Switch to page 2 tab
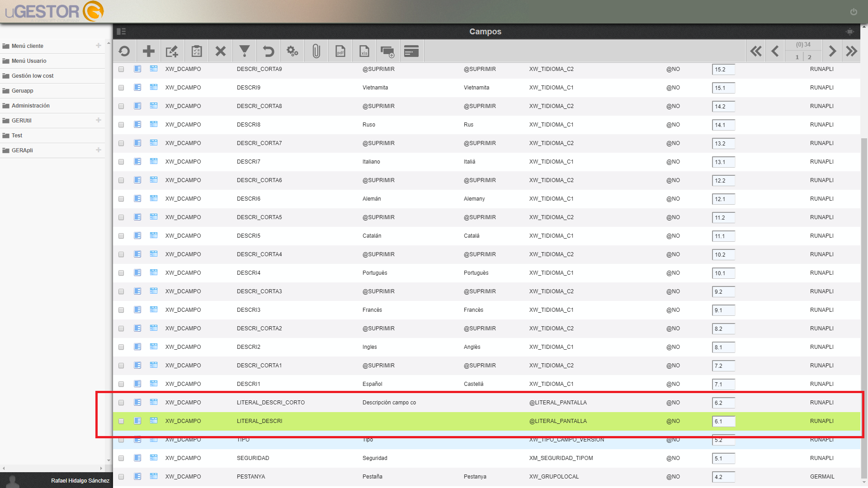The image size is (868, 488). 810,57
